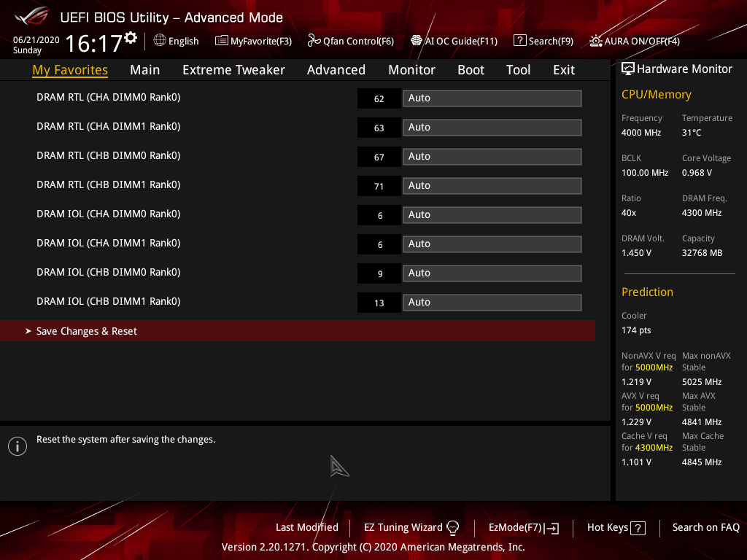Select DRAM RTL (CHB DIMM1 Rank0) label
The image size is (747, 560).
108,184
